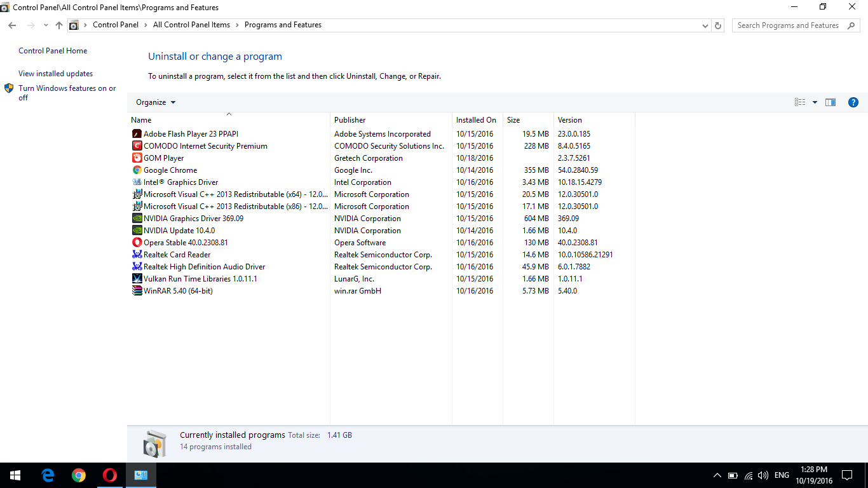
Task: Click the WinRAR 5.40 program icon
Action: click(137, 291)
